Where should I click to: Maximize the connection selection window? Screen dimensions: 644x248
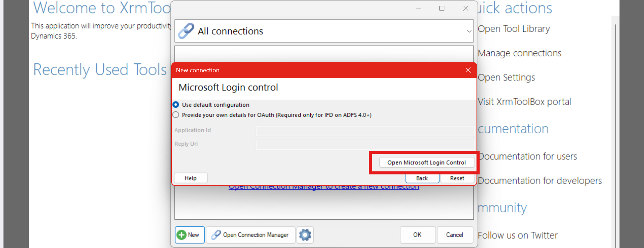click(442, 8)
